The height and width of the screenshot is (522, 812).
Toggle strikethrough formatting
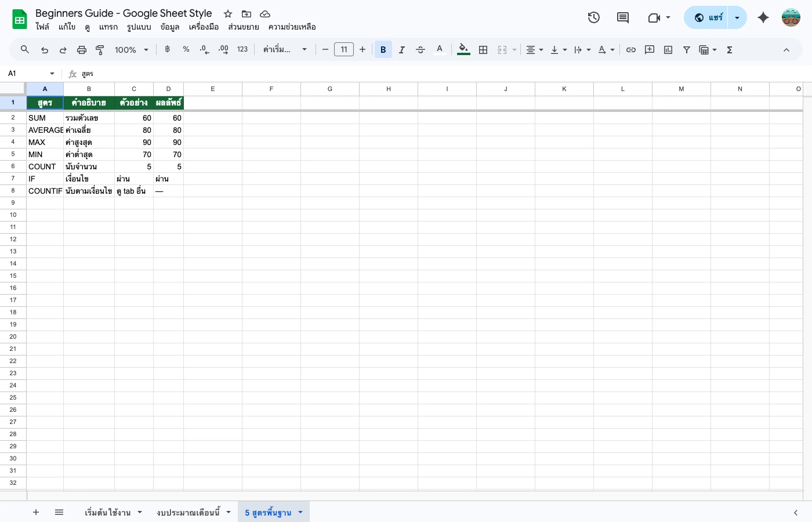tap(420, 49)
